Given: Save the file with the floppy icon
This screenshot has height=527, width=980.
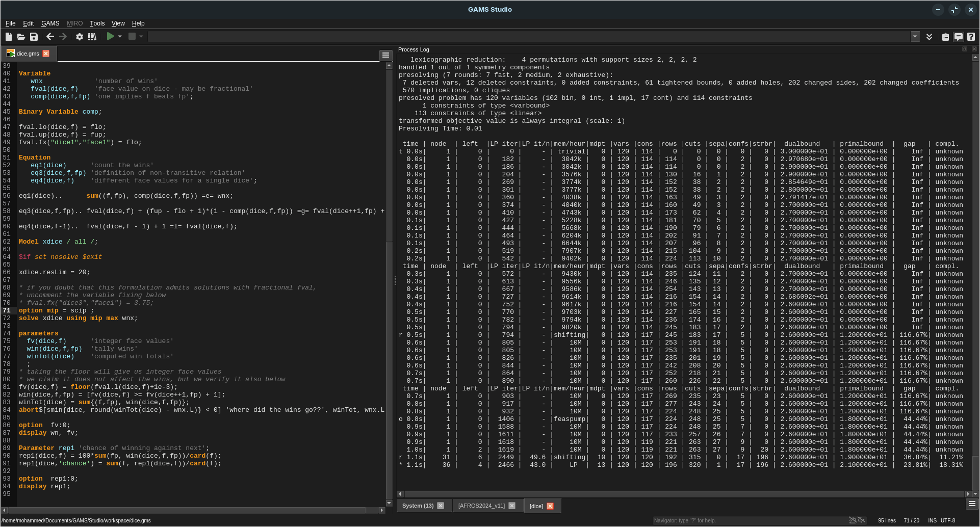Looking at the screenshot, I should [x=34, y=37].
